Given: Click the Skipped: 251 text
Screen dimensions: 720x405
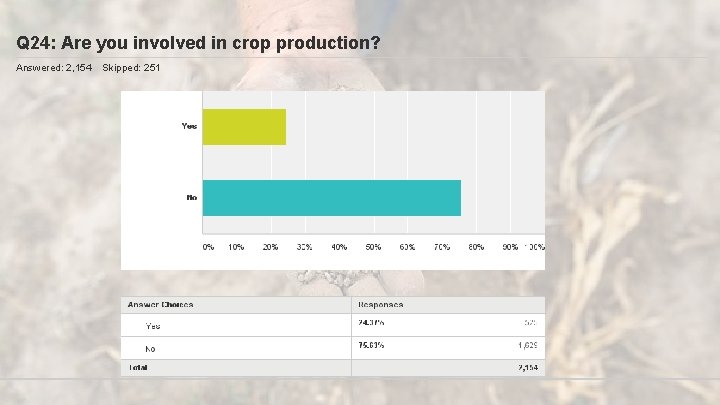Looking at the screenshot, I should tap(131, 67).
